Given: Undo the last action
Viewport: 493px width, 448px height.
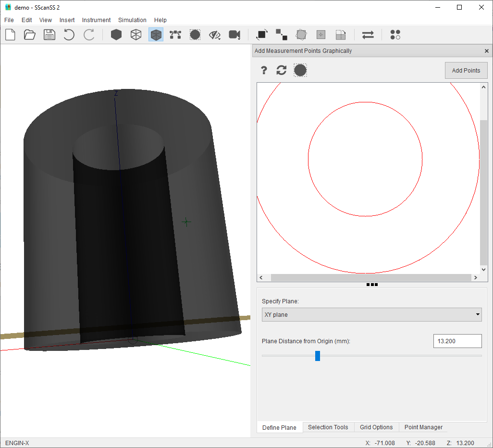Looking at the screenshot, I should tap(69, 35).
